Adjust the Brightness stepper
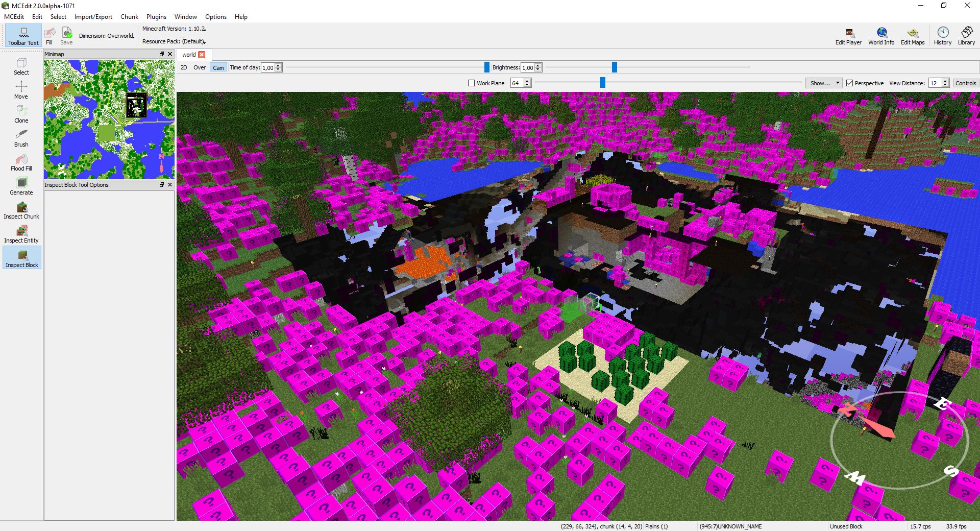The width and height of the screenshot is (980, 531). click(x=538, y=67)
